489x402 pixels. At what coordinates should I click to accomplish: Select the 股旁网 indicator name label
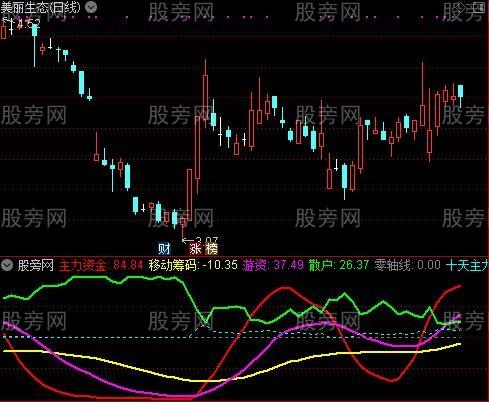click(x=36, y=265)
